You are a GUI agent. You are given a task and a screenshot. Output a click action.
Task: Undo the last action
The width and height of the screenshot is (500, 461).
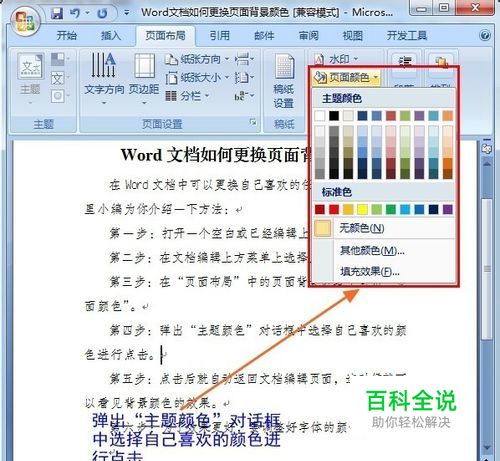pyautogui.click(x=75, y=14)
